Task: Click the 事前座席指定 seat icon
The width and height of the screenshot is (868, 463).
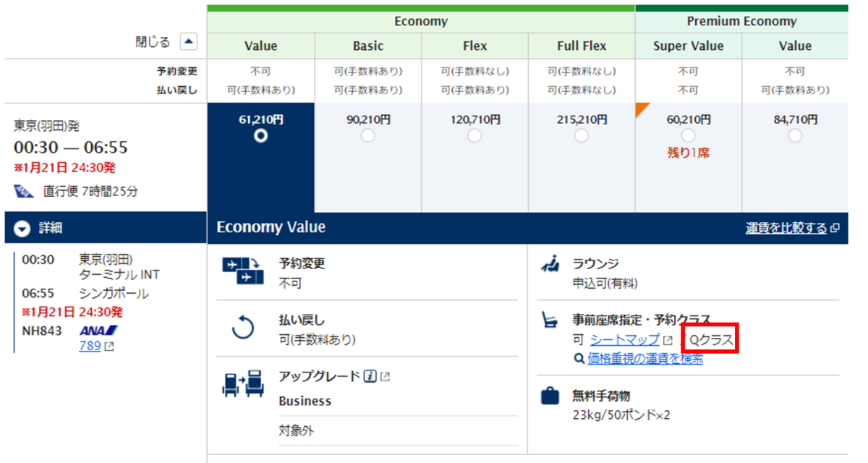Action: pos(550,320)
